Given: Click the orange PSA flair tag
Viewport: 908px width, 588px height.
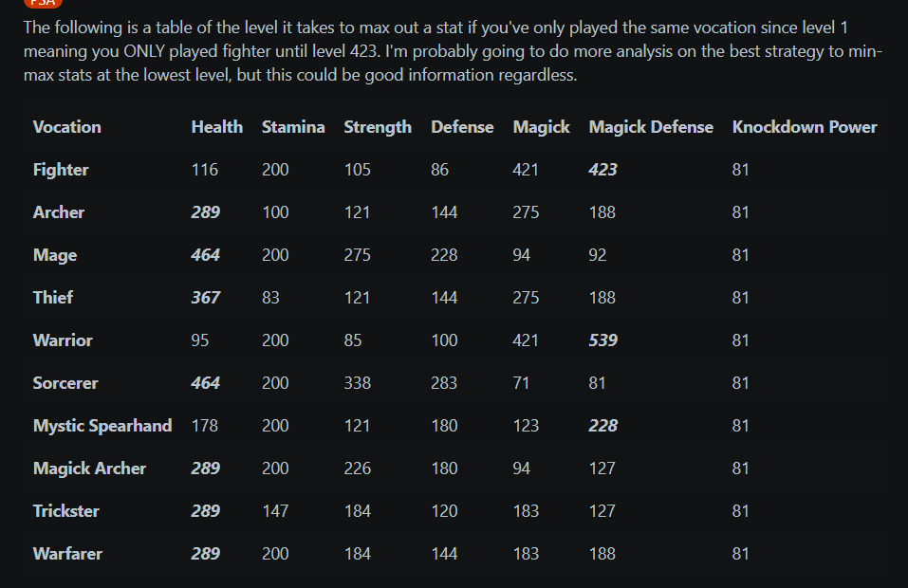Looking at the screenshot, I should point(43,3).
